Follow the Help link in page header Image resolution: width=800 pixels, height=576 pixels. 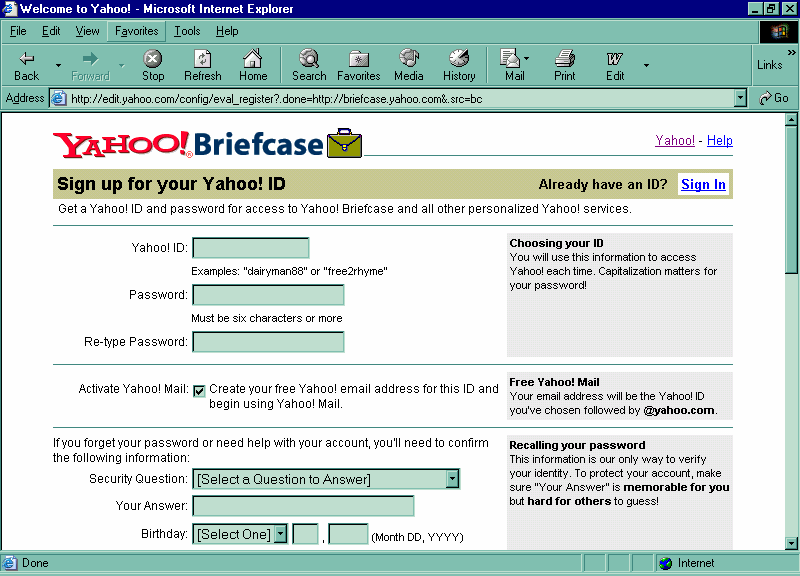point(720,141)
